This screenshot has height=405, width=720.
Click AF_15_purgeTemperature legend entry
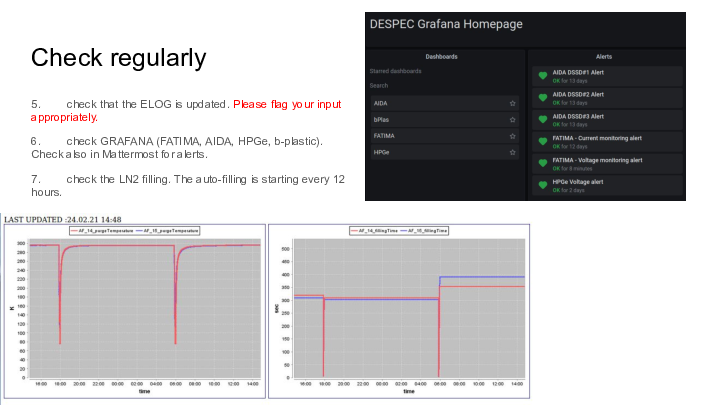tap(167, 231)
